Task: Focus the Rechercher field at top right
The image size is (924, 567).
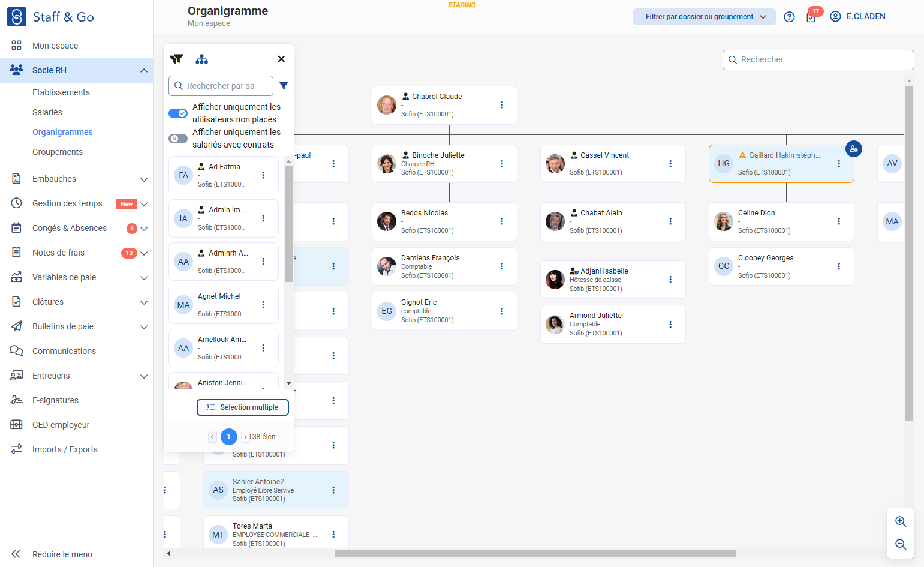Action: click(818, 60)
